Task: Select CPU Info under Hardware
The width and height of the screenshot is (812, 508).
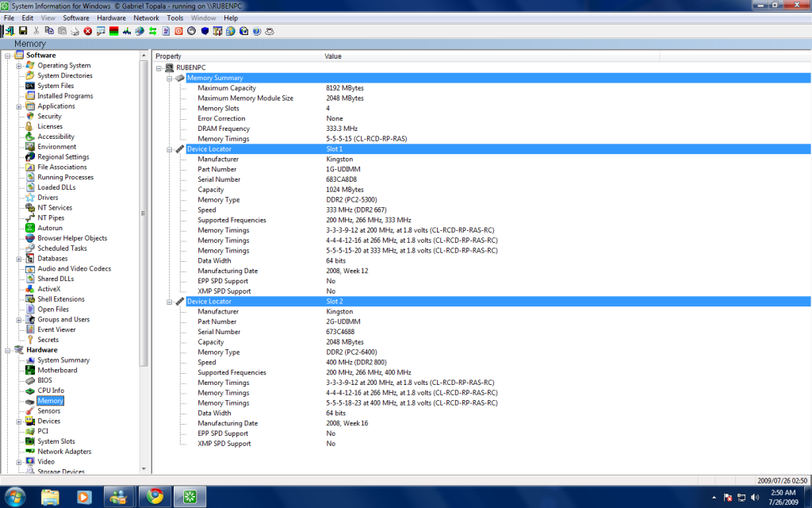Action: click(x=51, y=391)
